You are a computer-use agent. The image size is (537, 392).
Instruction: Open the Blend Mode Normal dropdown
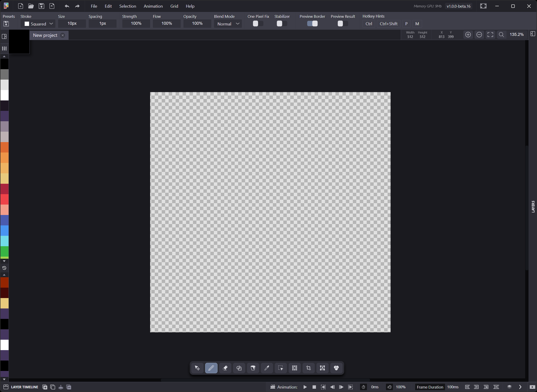[228, 24]
